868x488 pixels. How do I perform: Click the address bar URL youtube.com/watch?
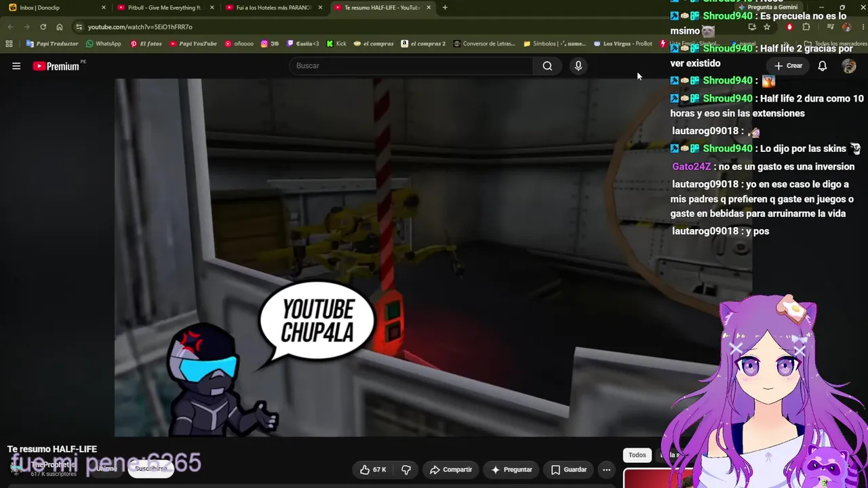[140, 27]
